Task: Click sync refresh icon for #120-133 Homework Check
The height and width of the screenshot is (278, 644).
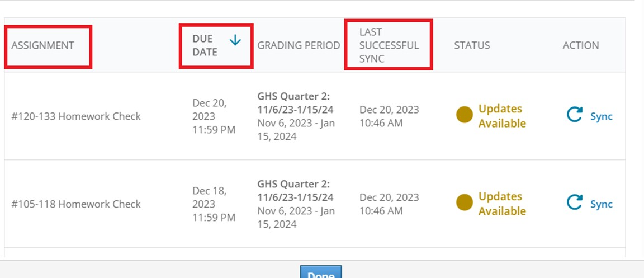Action: point(574,115)
